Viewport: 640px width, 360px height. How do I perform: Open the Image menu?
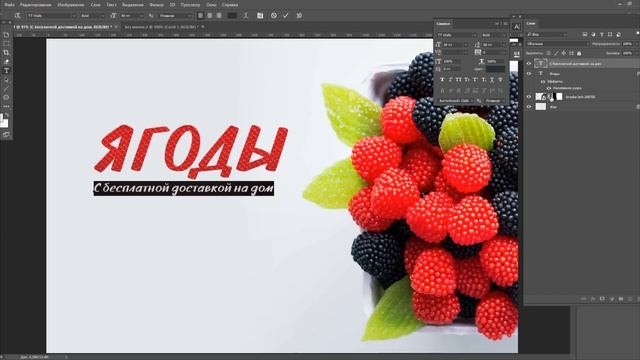pyautogui.click(x=71, y=4)
